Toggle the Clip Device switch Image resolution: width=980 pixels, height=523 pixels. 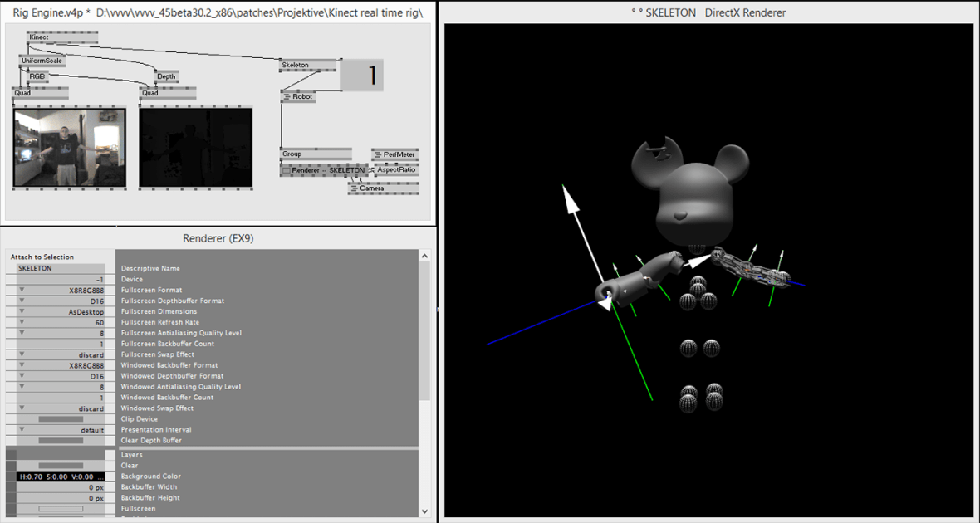coord(61,419)
